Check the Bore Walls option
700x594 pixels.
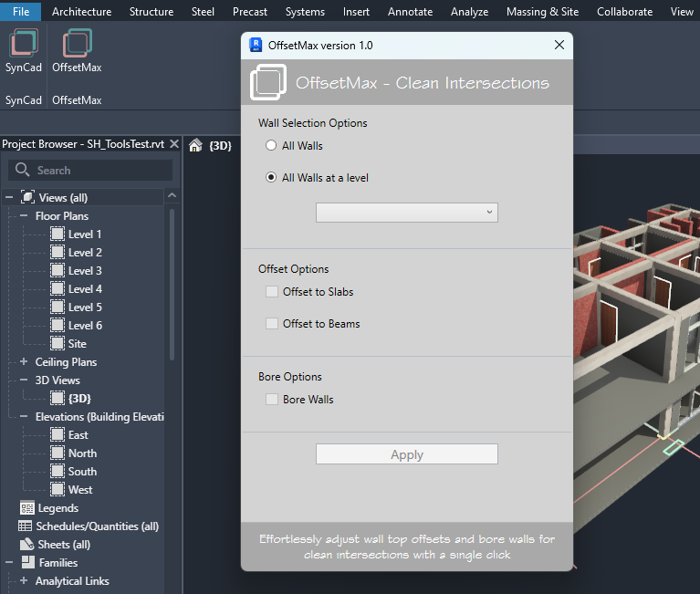[x=272, y=400]
